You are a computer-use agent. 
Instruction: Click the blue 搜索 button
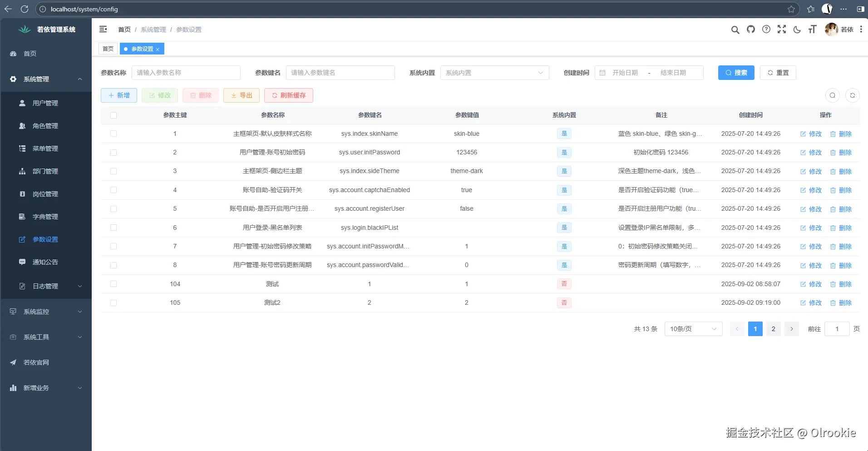pyautogui.click(x=736, y=73)
